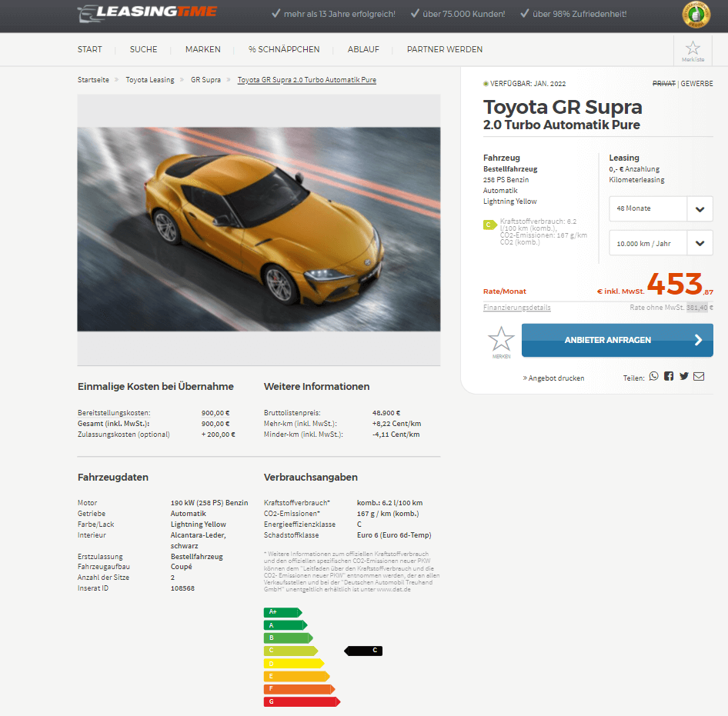Open the MARKEN menu item
This screenshot has height=716, width=728.
point(203,49)
